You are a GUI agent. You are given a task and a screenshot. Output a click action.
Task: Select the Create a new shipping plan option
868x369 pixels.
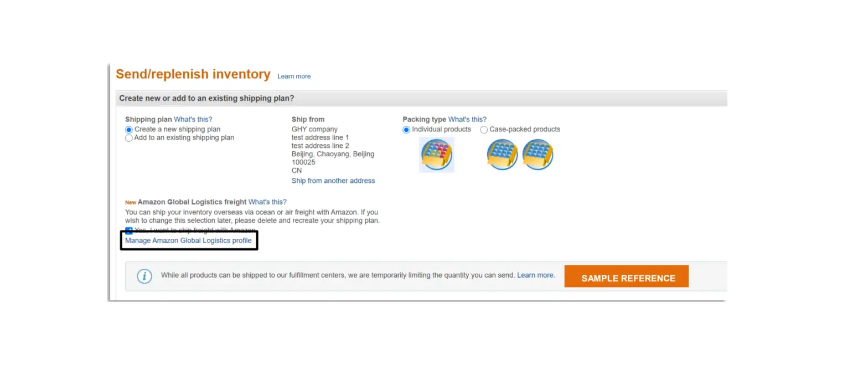[128, 129]
